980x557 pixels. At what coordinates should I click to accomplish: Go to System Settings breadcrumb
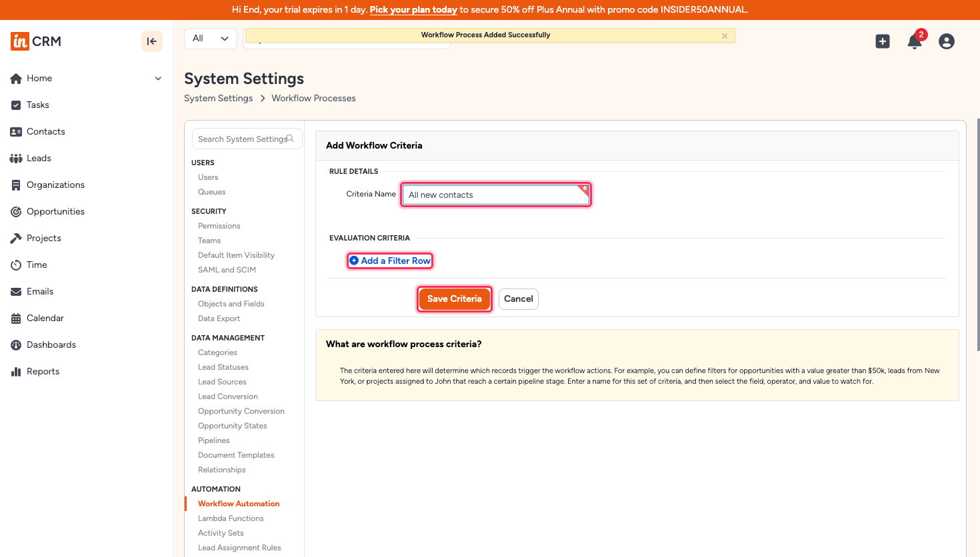point(219,98)
